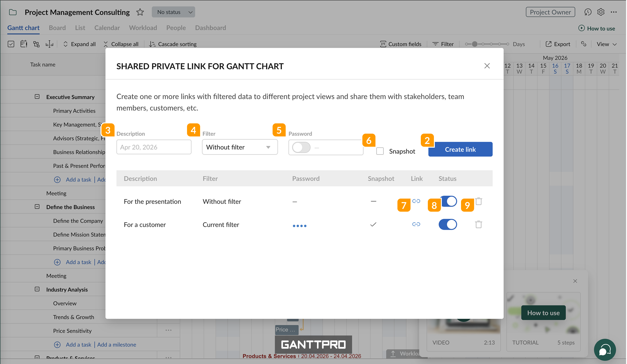Copy link for the 'For the presentation' entry
627x364 pixels.
[416, 201]
